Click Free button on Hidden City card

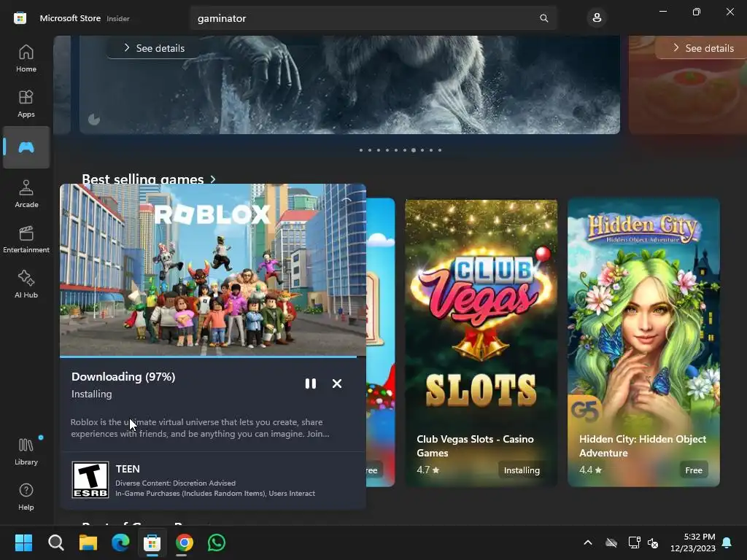pos(694,470)
